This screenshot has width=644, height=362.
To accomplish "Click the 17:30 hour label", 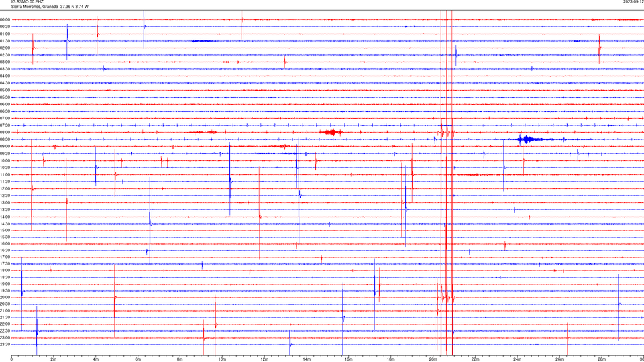I will [x=5, y=264].
